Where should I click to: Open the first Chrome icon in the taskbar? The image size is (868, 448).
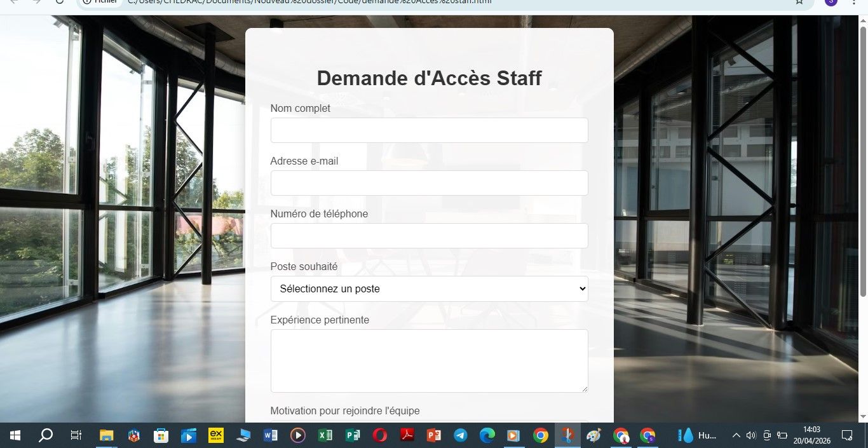point(541,435)
